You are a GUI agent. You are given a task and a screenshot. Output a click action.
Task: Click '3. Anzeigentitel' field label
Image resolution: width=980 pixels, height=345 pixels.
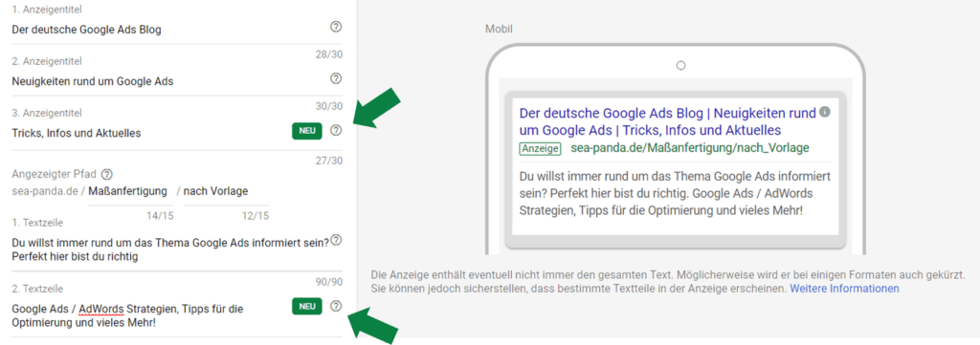click(47, 113)
